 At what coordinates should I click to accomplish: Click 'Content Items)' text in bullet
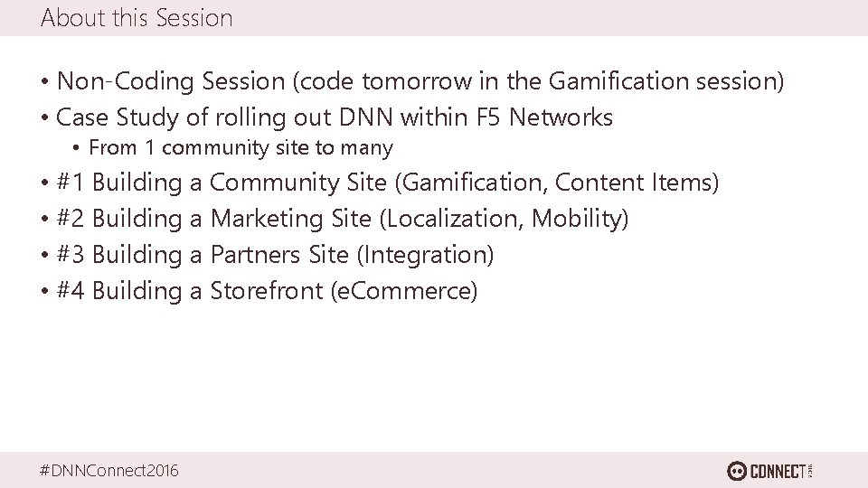[x=637, y=183]
